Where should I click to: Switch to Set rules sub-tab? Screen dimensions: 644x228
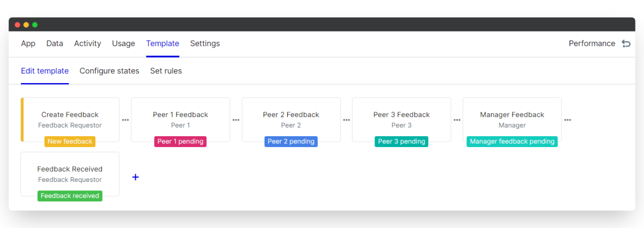(166, 71)
